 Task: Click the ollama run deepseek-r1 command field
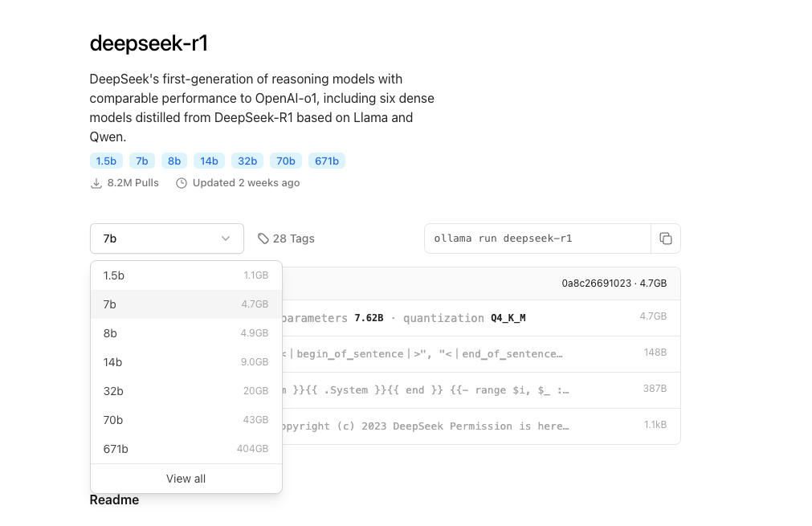[x=537, y=239]
